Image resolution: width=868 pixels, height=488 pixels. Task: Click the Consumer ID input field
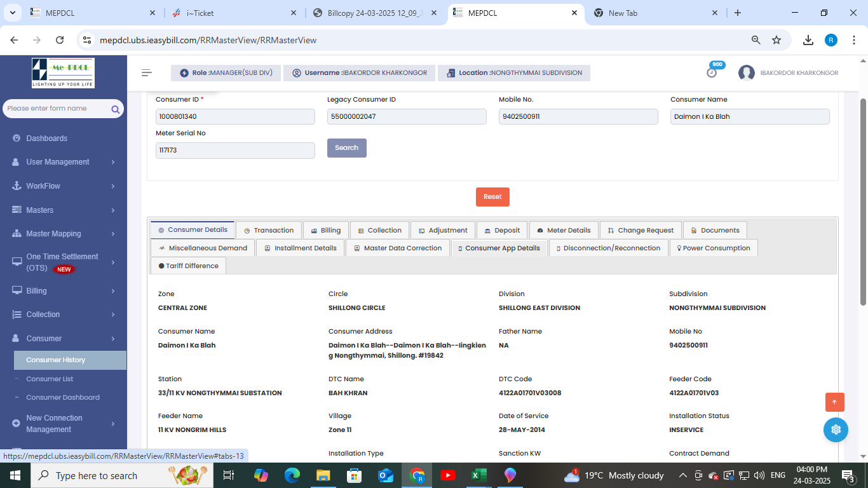coord(235,116)
